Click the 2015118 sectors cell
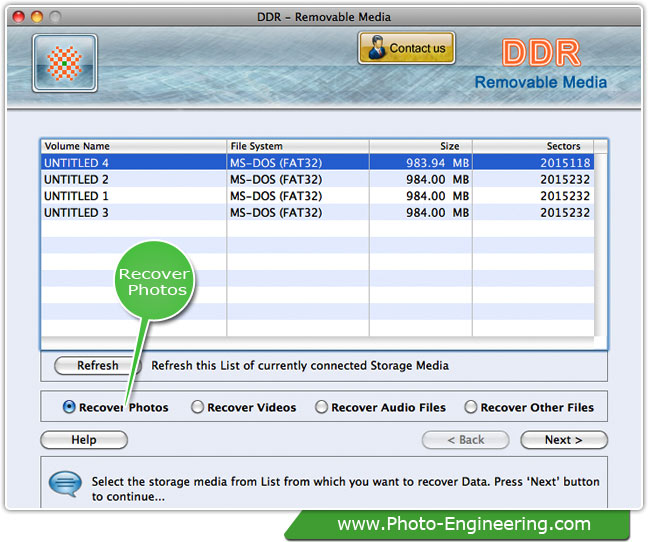This screenshot has height=542, width=648. 533,162
